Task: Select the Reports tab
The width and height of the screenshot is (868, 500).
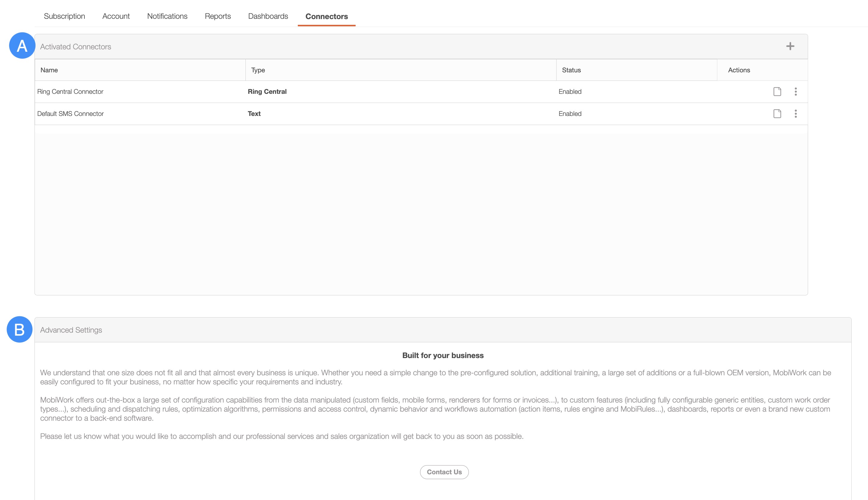Action: [218, 16]
